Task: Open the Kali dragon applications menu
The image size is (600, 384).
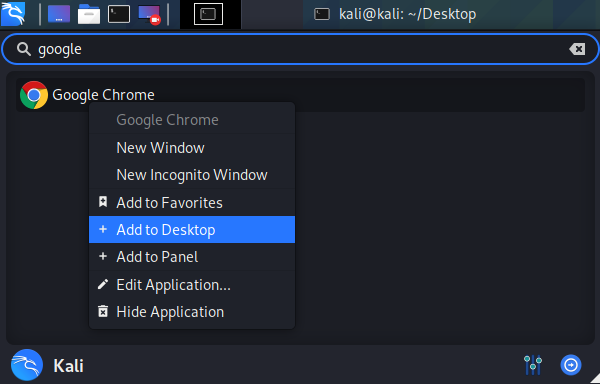Action: [x=13, y=14]
